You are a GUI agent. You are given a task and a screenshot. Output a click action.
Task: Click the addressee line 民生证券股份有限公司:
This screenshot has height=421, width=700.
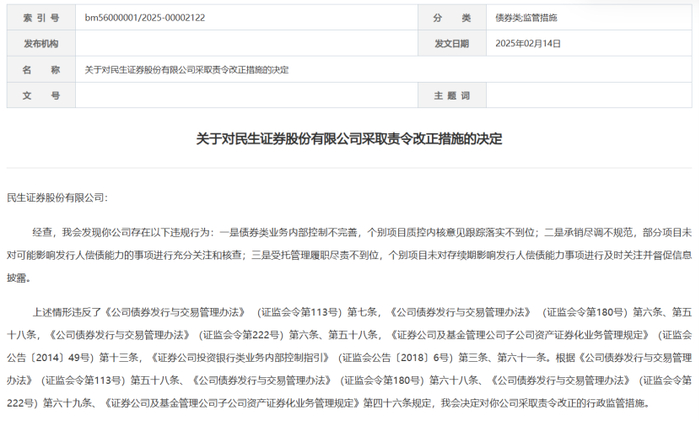pyautogui.click(x=57, y=197)
